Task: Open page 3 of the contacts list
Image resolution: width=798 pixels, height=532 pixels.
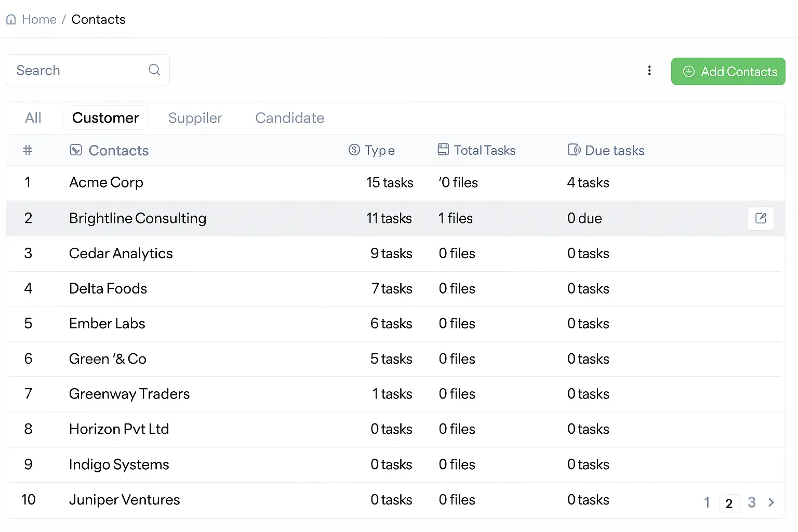Action: click(x=751, y=502)
